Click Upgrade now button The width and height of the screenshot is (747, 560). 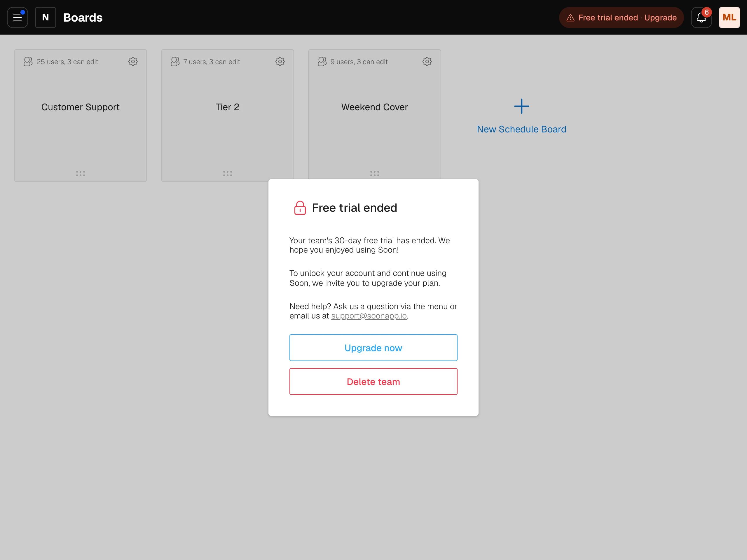click(373, 348)
